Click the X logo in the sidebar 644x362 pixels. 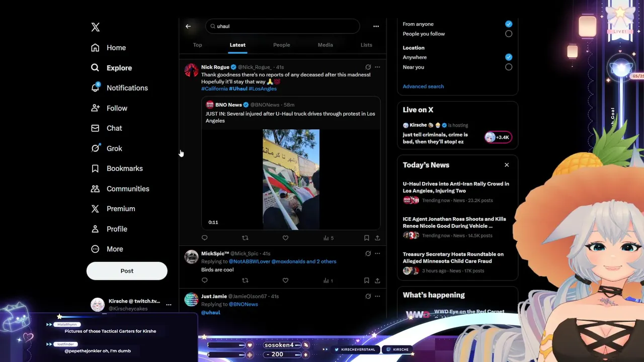pyautogui.click(x=96, y=27)
